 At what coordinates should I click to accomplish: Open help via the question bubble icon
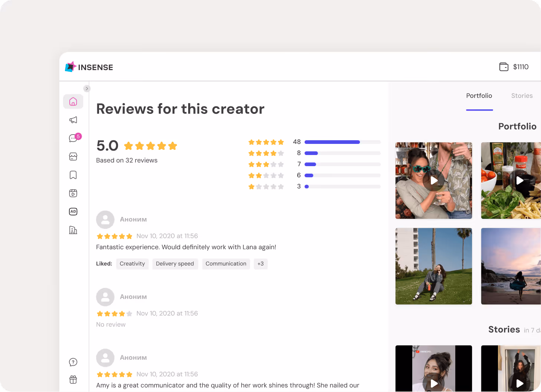point(73,362)
